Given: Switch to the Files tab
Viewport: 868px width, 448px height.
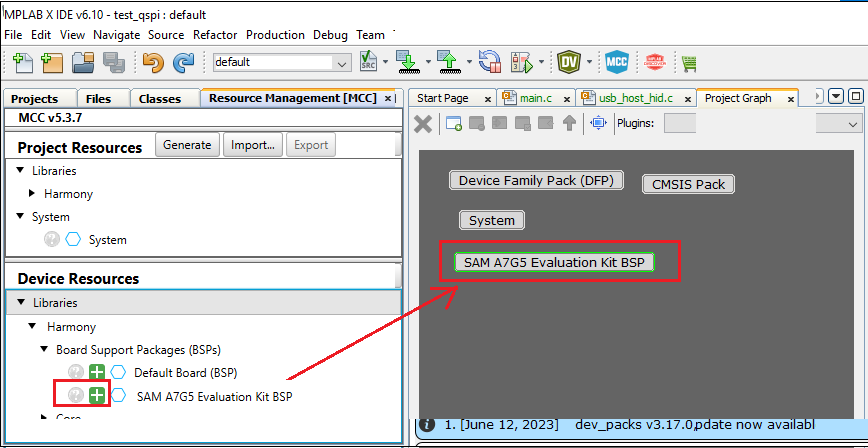Looking at the screenshot, I should [x=99, y=99].
